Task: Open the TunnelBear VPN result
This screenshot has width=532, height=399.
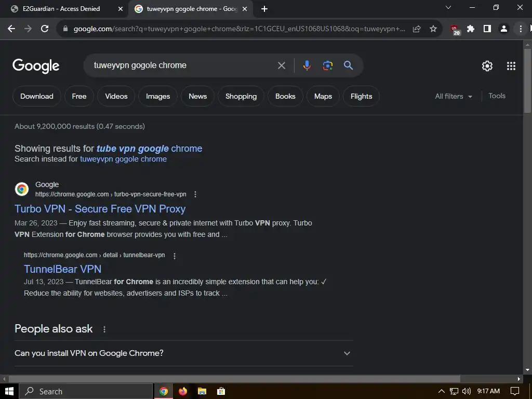Action: (62, 269)
